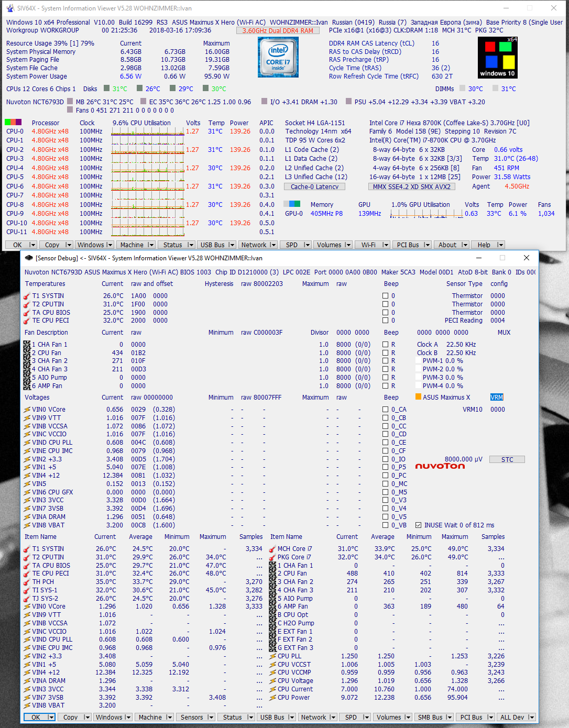This screenshot has height=728, width=569.
Task: Expand SMB Bus dropdown arrow in Sensor Debug window
Action: point(451,718)
